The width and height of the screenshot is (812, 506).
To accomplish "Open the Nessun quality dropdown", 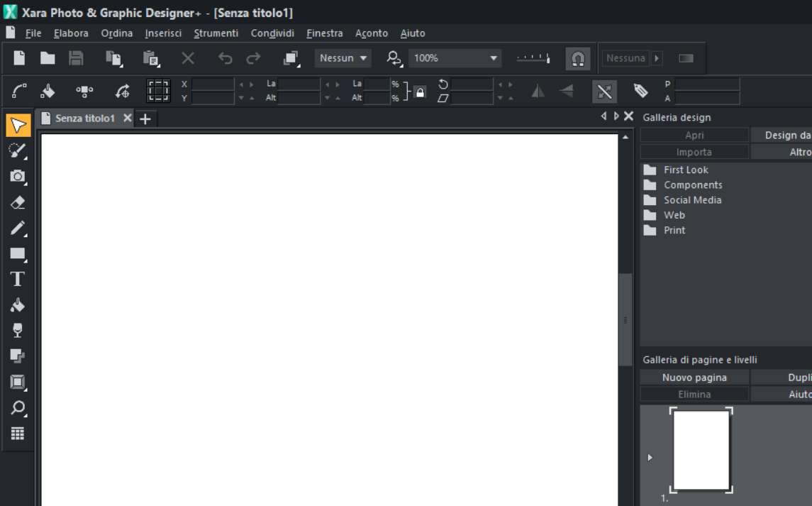I will click(343, 58).
